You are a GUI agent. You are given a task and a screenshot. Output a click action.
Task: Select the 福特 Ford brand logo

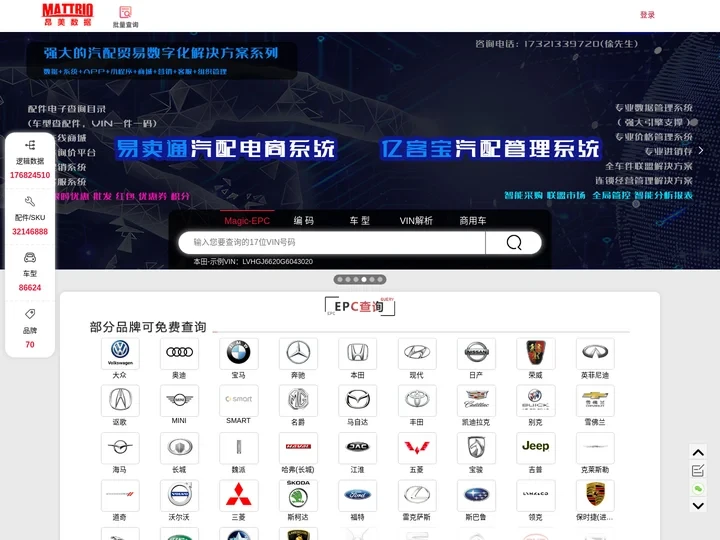pos(357,495)
